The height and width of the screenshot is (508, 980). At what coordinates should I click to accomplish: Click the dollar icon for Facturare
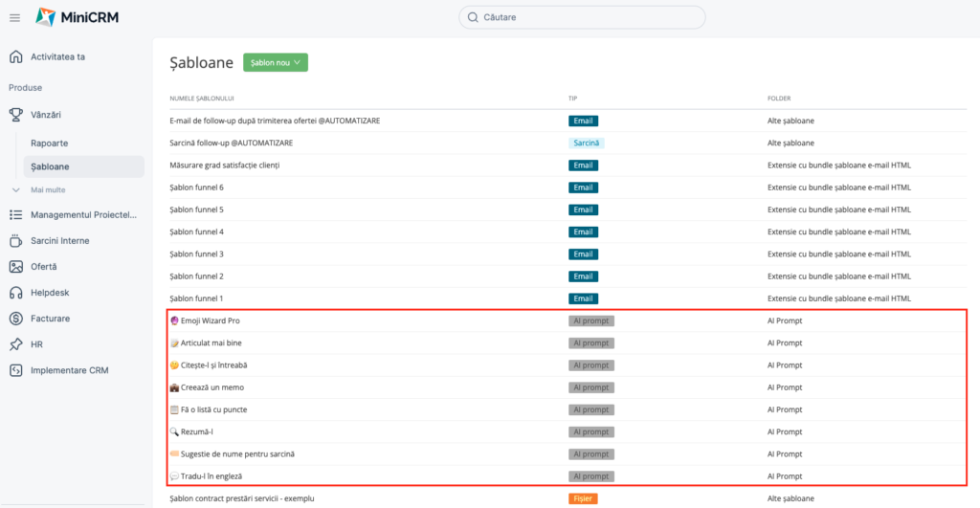pyautogui.click(x=16, y=319)
